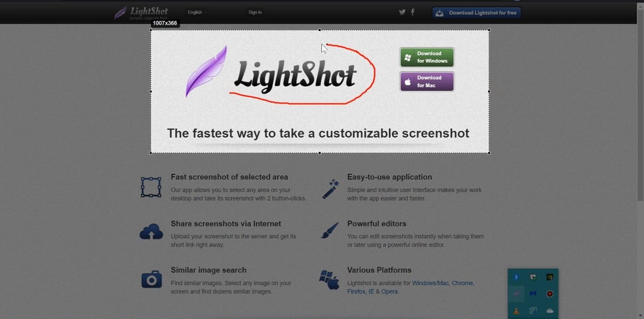644x319 pixels.
Task: Click the bottom-right selection resize handle
Action: coord(489,153)
